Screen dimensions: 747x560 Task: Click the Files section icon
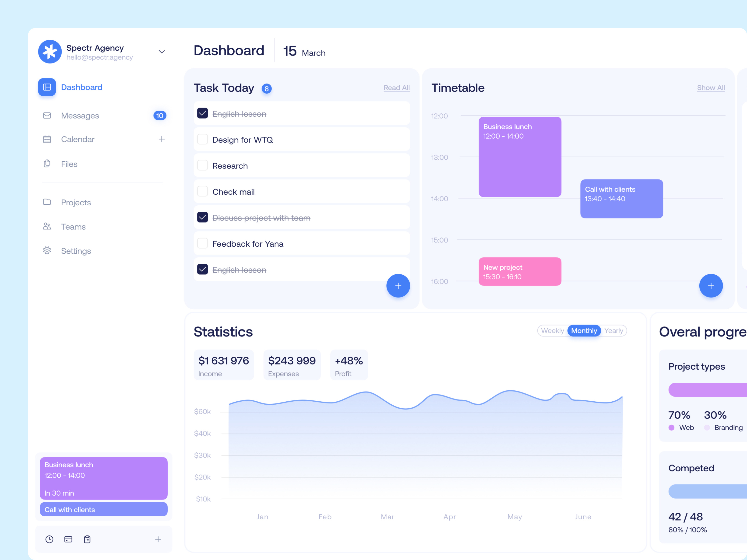click(x=47, y=164)
